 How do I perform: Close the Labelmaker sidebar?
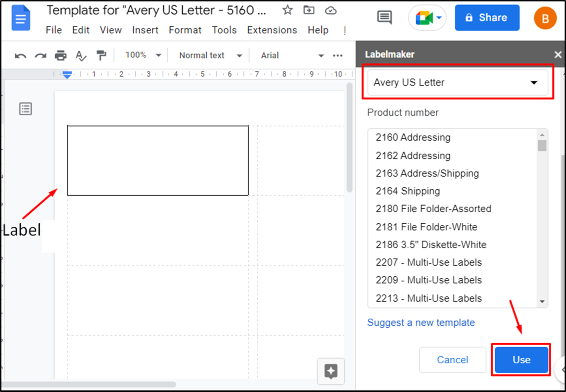point(558,55)
